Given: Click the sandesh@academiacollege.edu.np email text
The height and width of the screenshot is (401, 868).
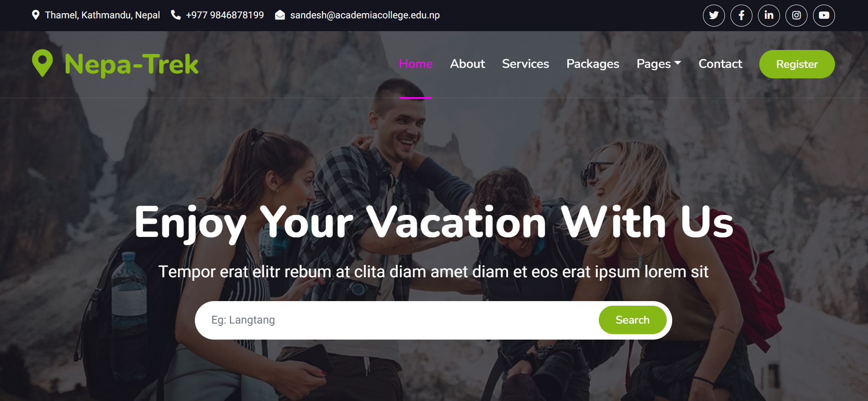Looking at the screenshot, I should [x=365, y=15].
